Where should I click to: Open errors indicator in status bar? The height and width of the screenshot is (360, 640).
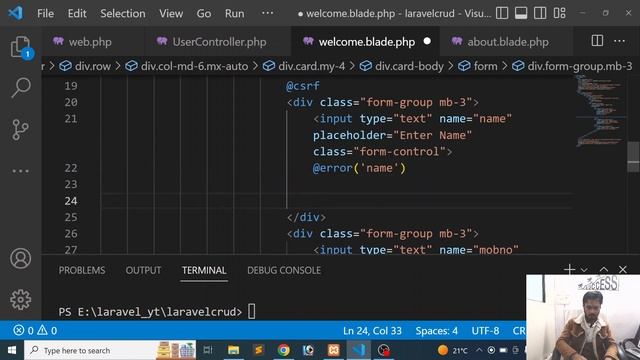(x=23, y=330)
